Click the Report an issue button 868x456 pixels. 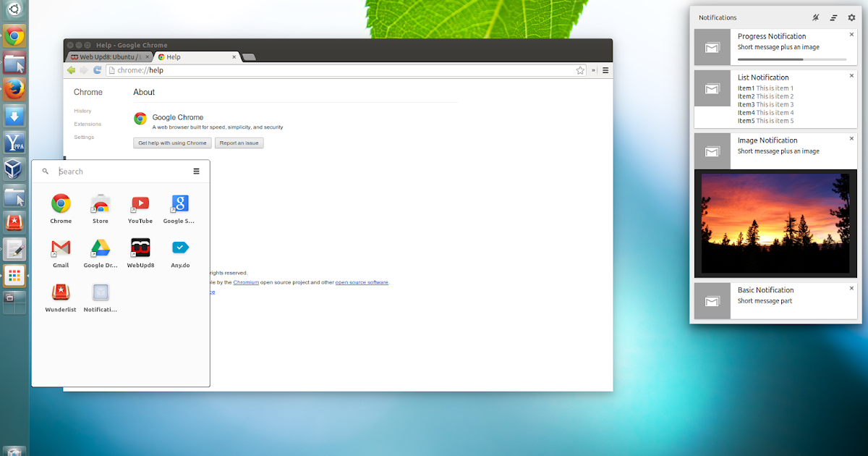pos(239,143)
